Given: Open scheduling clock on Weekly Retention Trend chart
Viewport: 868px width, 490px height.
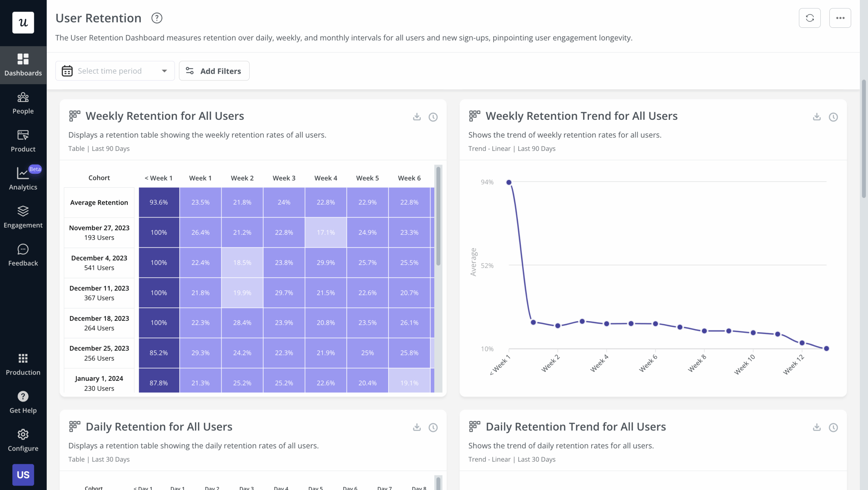Looking at the screenshot, I should pyautogui.click(x=833, y=117).
